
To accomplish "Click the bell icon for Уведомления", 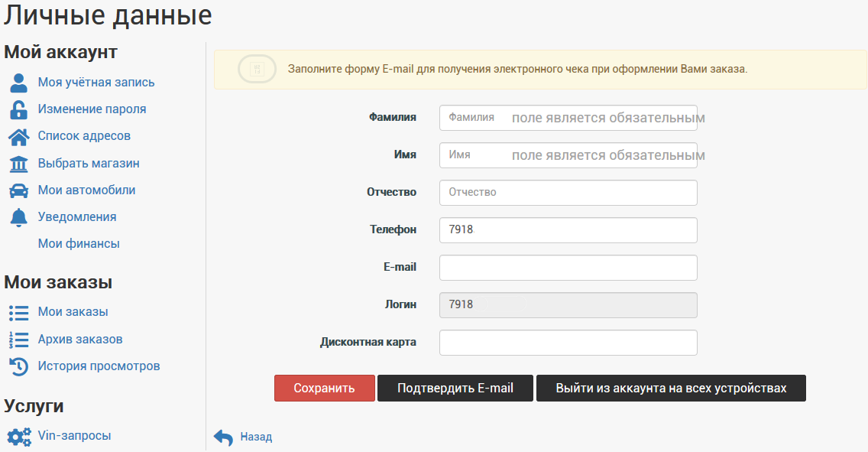I will pos(18,217).
